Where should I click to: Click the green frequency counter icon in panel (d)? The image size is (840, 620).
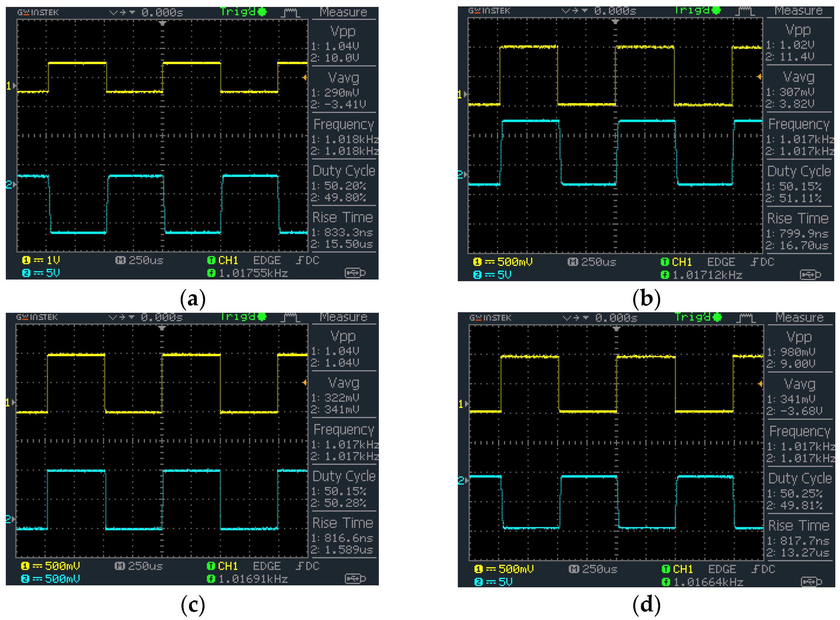666,582
